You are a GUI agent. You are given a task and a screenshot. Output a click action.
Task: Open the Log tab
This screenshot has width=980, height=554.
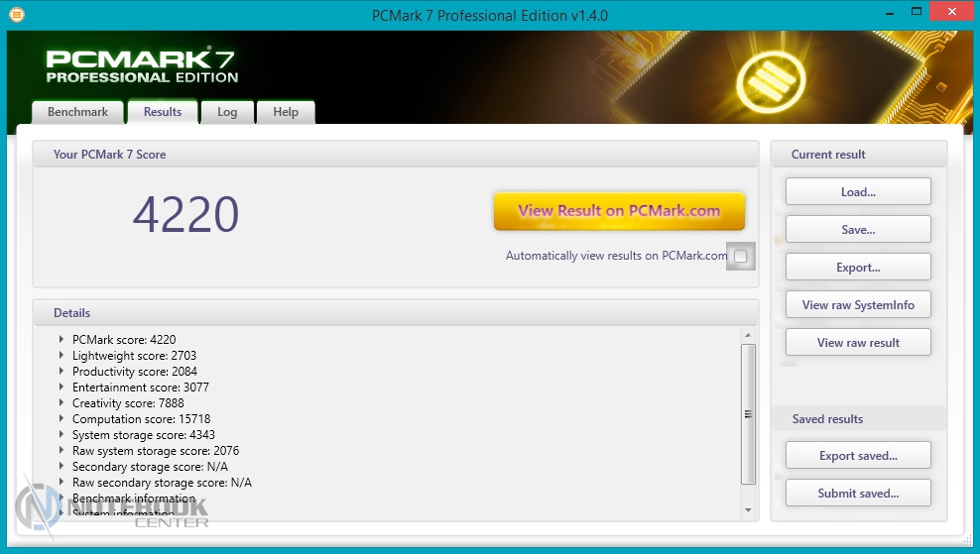tap(227, 112)
